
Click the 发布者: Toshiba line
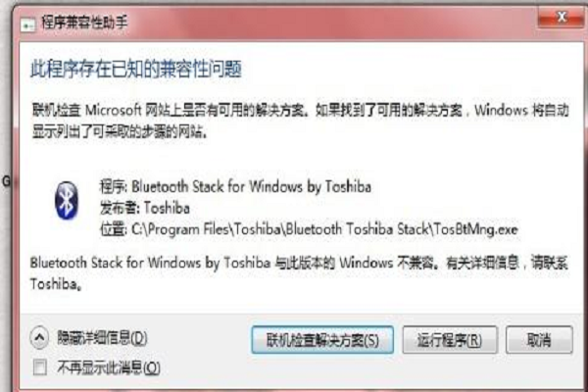pyautogui.click(x=145, y=208)
